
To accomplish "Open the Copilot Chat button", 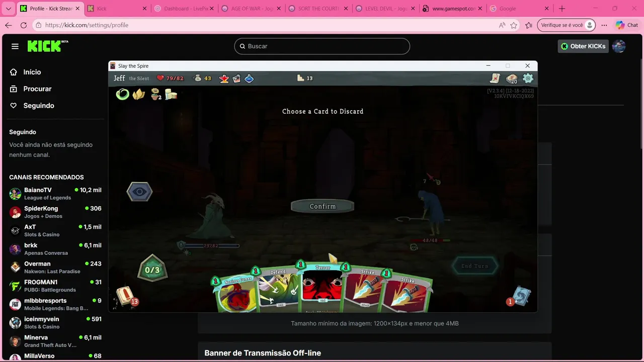I will click(627, 25).
